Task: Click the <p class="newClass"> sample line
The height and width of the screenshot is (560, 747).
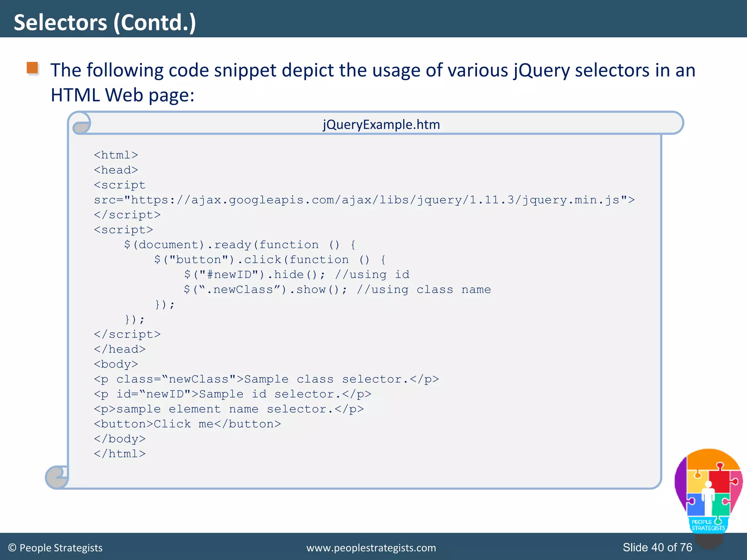Action: (266, 379)
